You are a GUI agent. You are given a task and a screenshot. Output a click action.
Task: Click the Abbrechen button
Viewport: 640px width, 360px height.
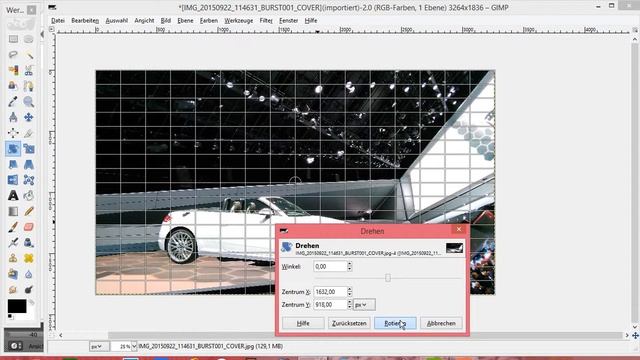441,323
